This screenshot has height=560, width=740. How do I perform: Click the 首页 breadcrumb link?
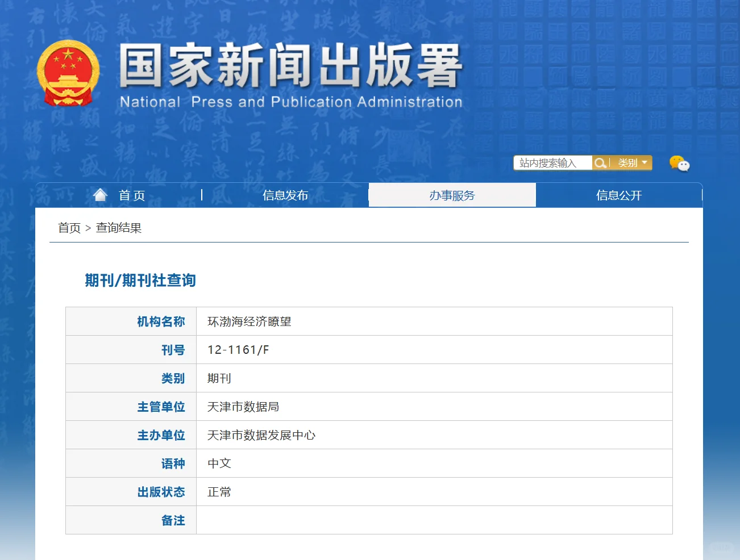[x=69, y=228]
